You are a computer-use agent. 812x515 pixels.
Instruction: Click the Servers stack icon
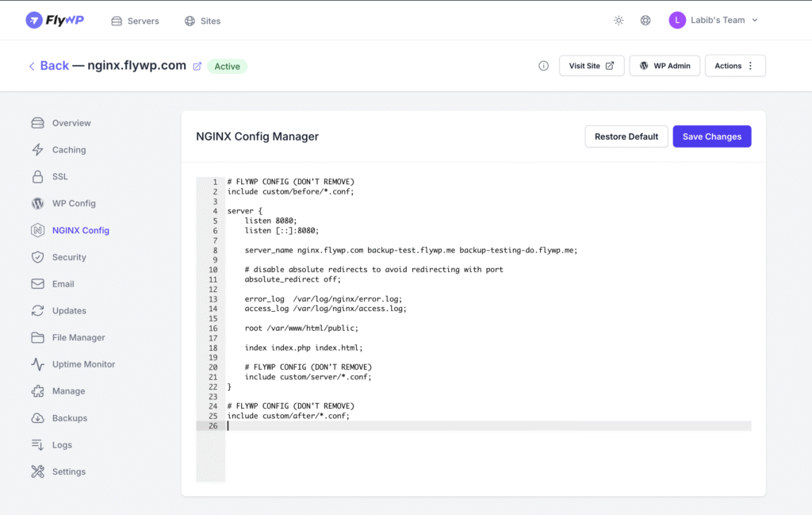tap(117, 21)
